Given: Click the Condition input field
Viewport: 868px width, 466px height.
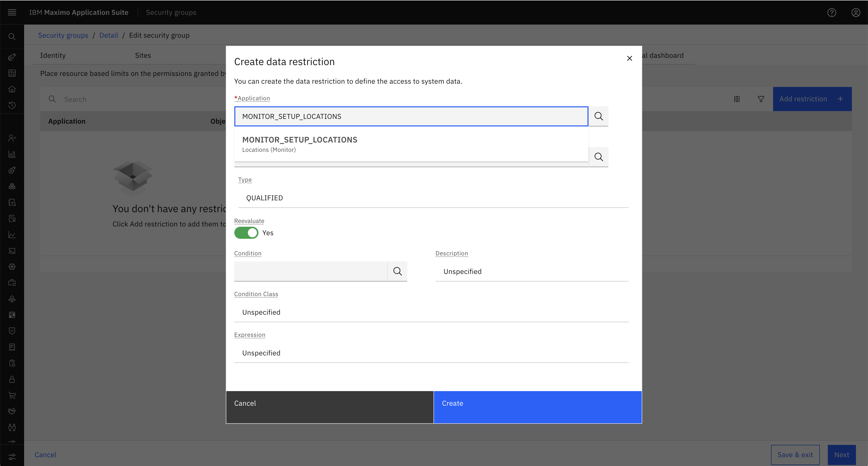Looking at the screenshot, I should click(x=311, y=271).
